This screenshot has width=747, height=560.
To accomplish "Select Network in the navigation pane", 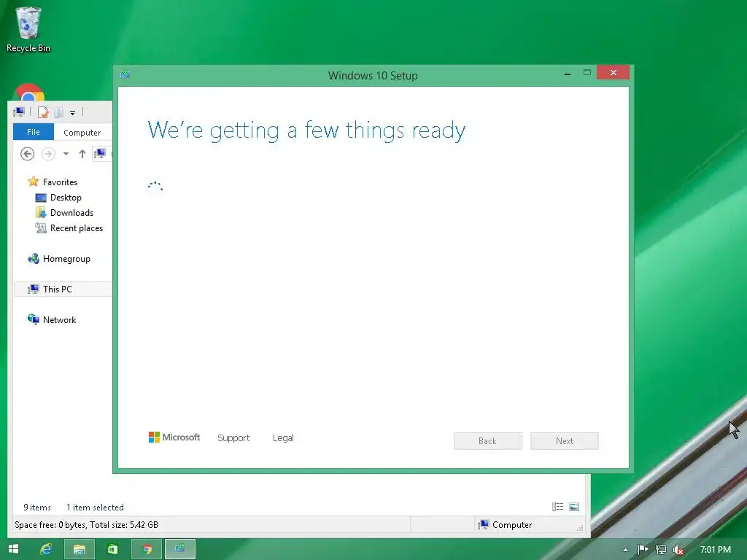I will click(52, 320).
